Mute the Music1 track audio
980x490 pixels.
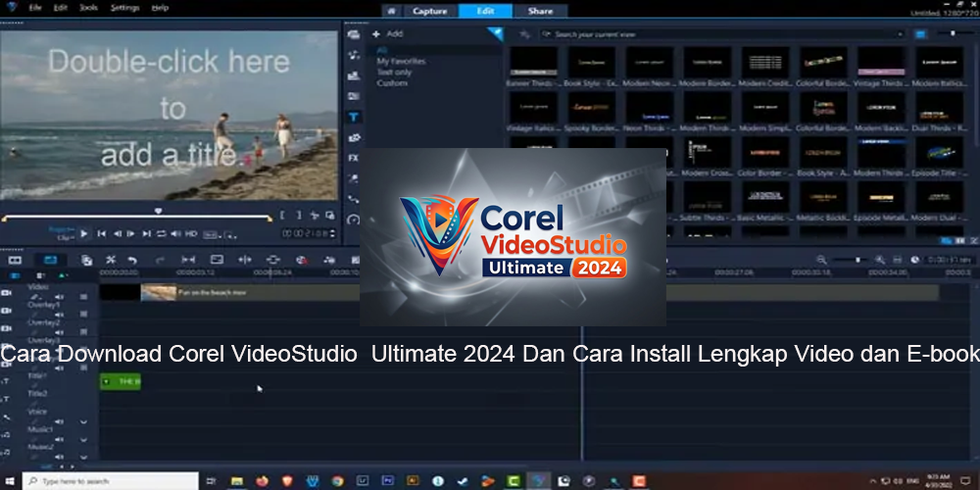pos(59,439)
